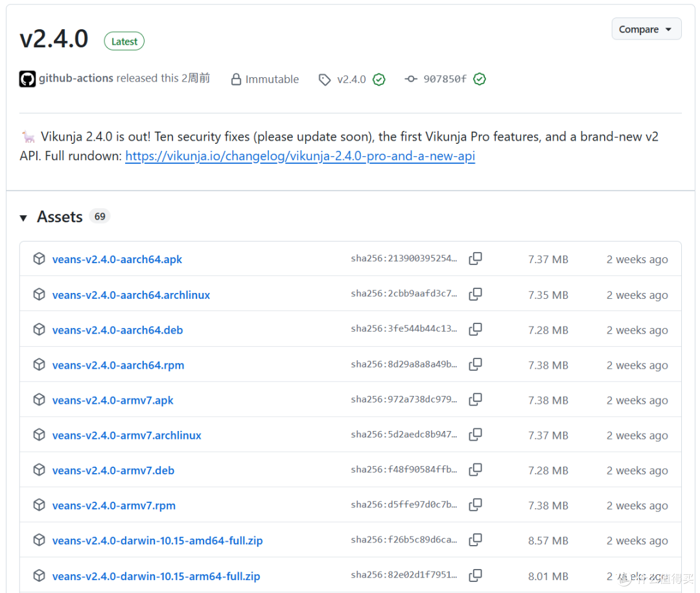Click package icon of armv7.apk row
700x593 pixels.
[x=40, y=399]
